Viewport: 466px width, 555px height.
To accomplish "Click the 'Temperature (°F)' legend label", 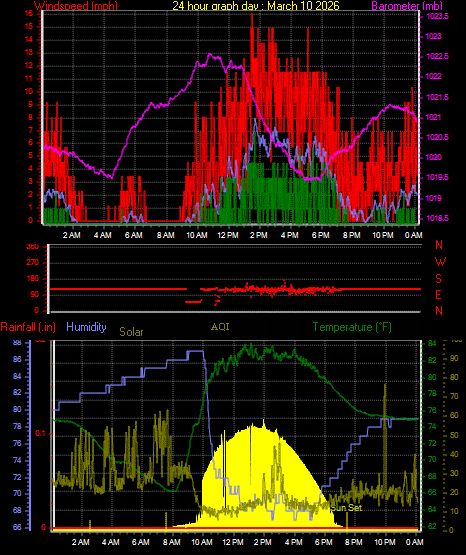I will pos(352,327).
